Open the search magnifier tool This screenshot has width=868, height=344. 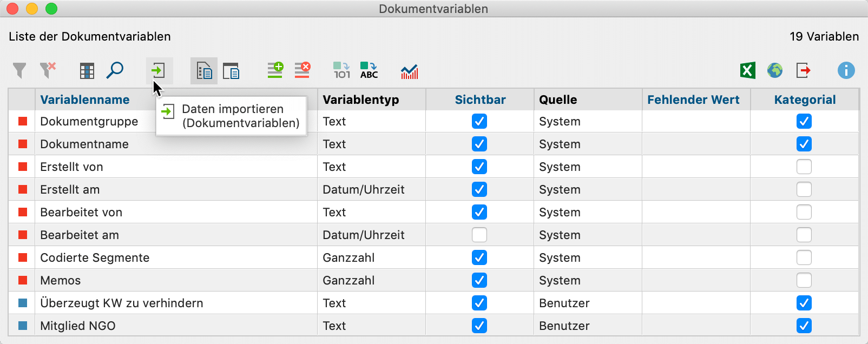115,71
